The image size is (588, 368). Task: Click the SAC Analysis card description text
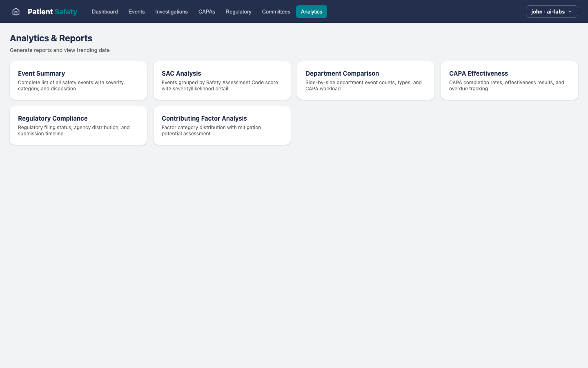click(x=219, y=85)
